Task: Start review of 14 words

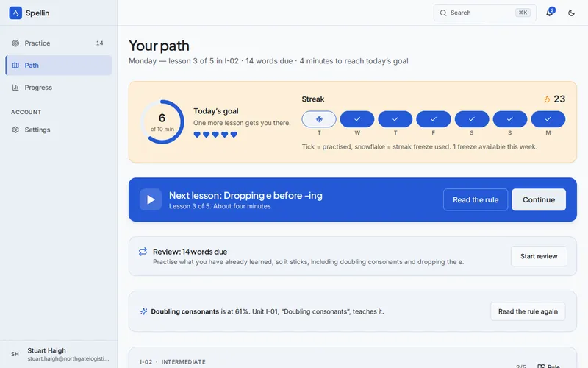Action: coord(539,256)
